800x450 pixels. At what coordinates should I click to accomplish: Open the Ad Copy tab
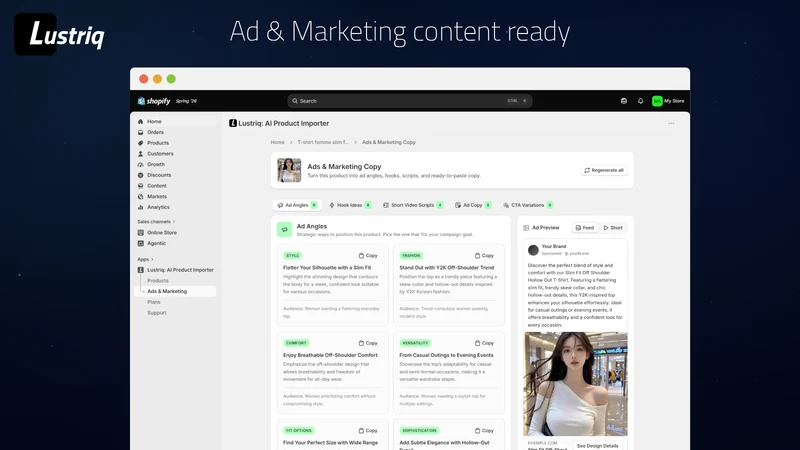tap(473, 205)
